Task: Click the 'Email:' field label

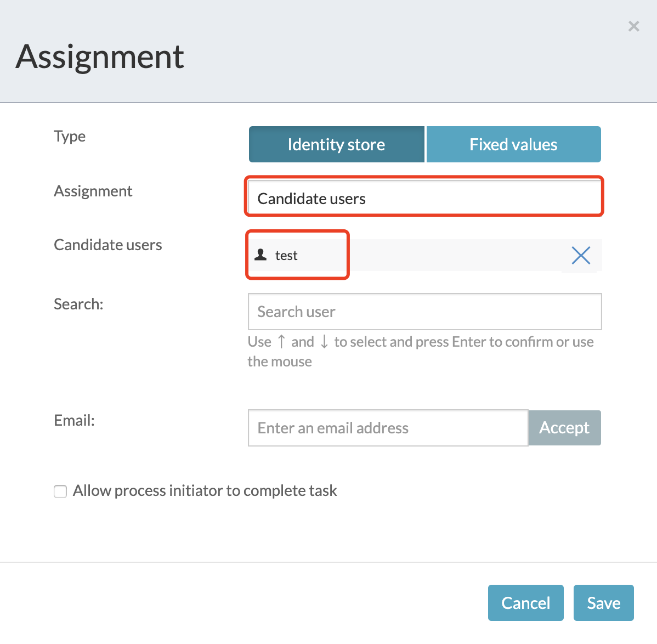Action: coord(74,420)
